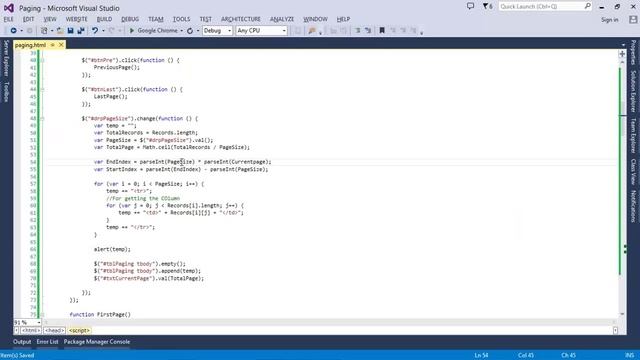Open the feedback speech bubble icon
Image resolution: width=640 pixels, height=360 pixels.
point(470,6)
